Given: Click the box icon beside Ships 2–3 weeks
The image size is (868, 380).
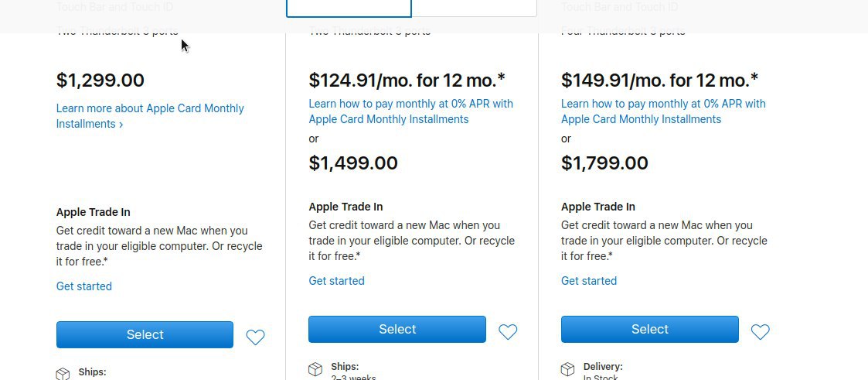Looking at the screenshot, I should [x=315, y=369].
